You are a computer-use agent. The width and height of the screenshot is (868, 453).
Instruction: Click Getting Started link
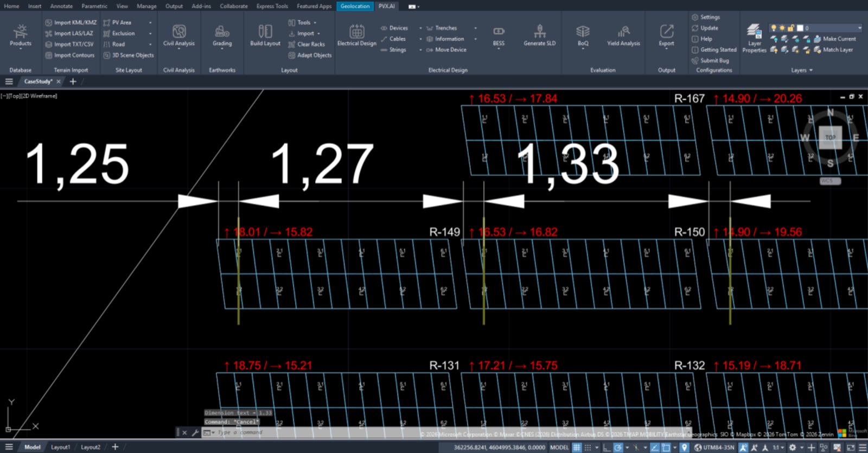click(714, 49)
